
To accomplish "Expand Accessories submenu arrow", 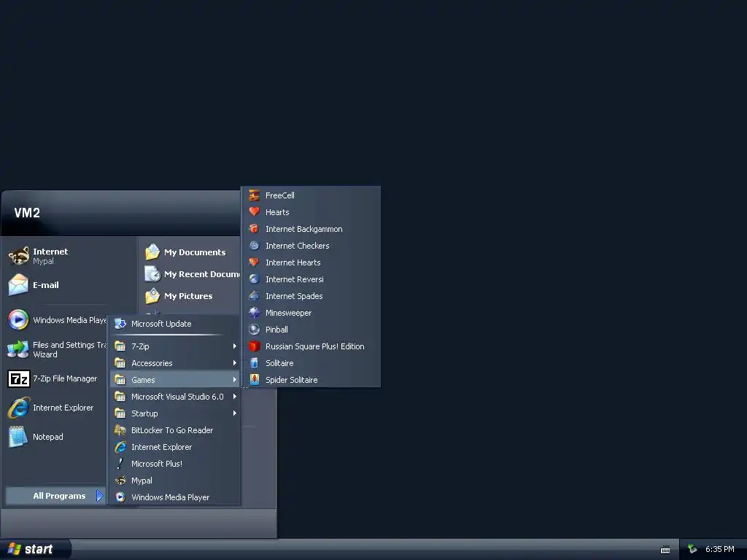I will [234, 363].
